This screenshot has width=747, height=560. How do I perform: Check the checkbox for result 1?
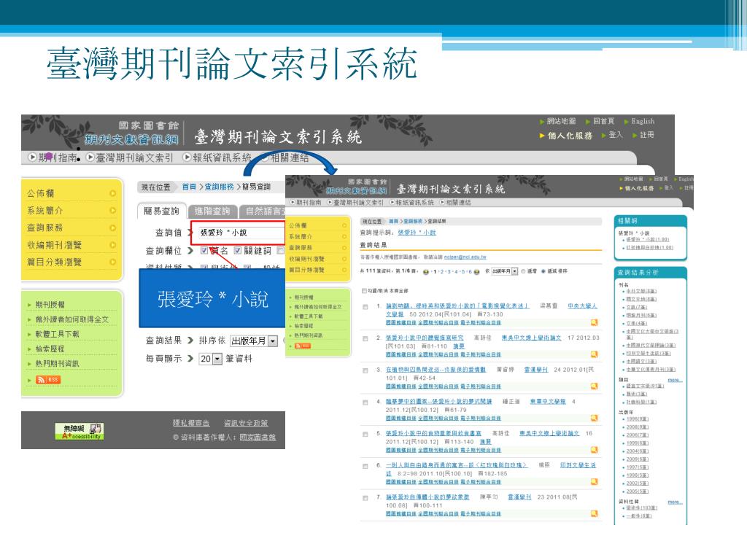[x=365, y=307]
